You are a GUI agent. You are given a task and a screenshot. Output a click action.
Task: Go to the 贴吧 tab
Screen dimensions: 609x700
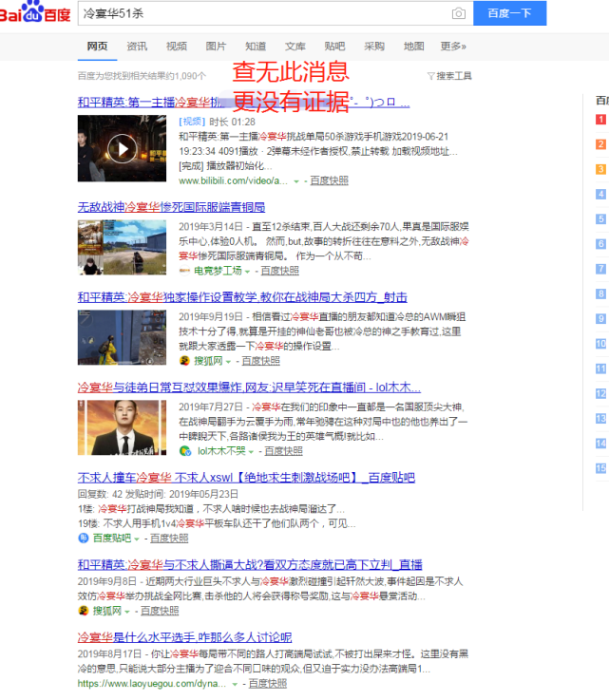[x=334, y=47]
